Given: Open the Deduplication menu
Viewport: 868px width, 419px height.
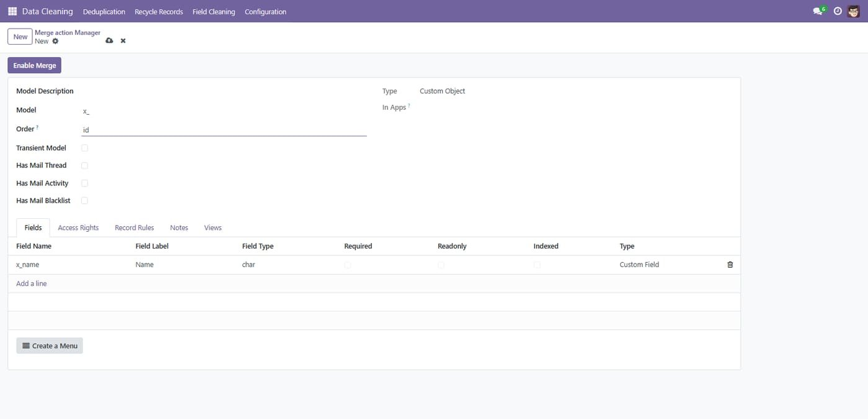Looking at the screenshot, I should click(104, 12).
